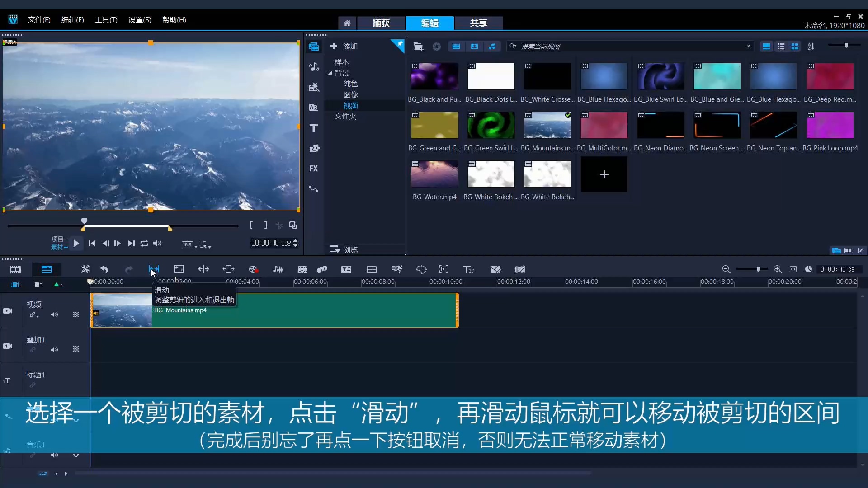Open the customize toolbar wrench icon
This screenshot has height=488, width=868.
[85, 269]
